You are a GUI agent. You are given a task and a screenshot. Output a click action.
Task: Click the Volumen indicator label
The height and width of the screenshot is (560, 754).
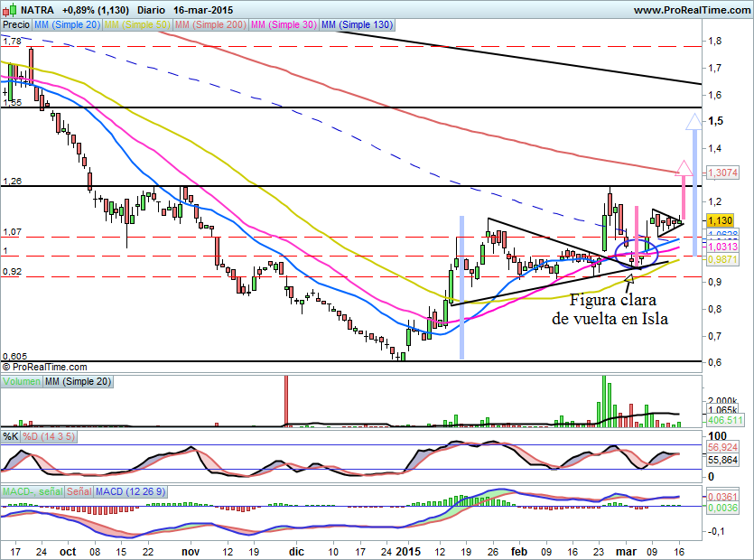click(x=22, y=381)
